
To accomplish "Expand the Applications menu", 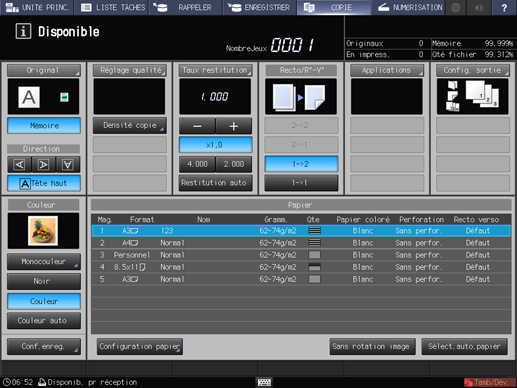I will coord(387,70).
